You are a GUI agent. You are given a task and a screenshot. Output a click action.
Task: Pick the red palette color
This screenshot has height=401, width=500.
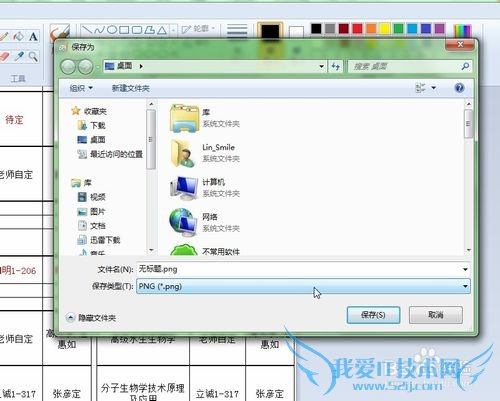357,28
